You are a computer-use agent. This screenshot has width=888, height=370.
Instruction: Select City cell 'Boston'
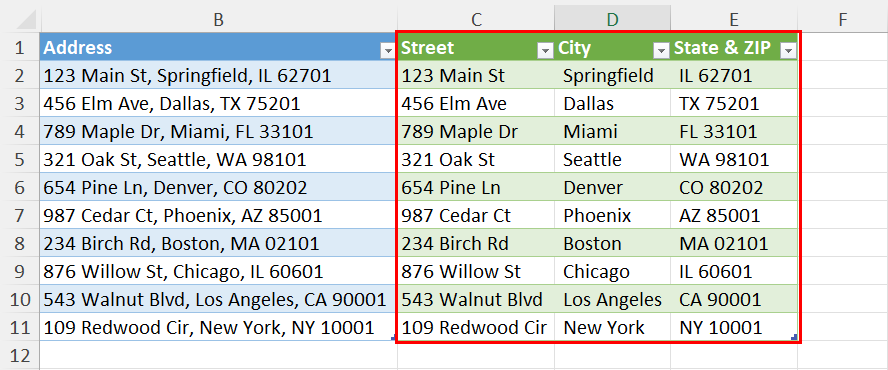pyautogui.click(x=612, y=243)
